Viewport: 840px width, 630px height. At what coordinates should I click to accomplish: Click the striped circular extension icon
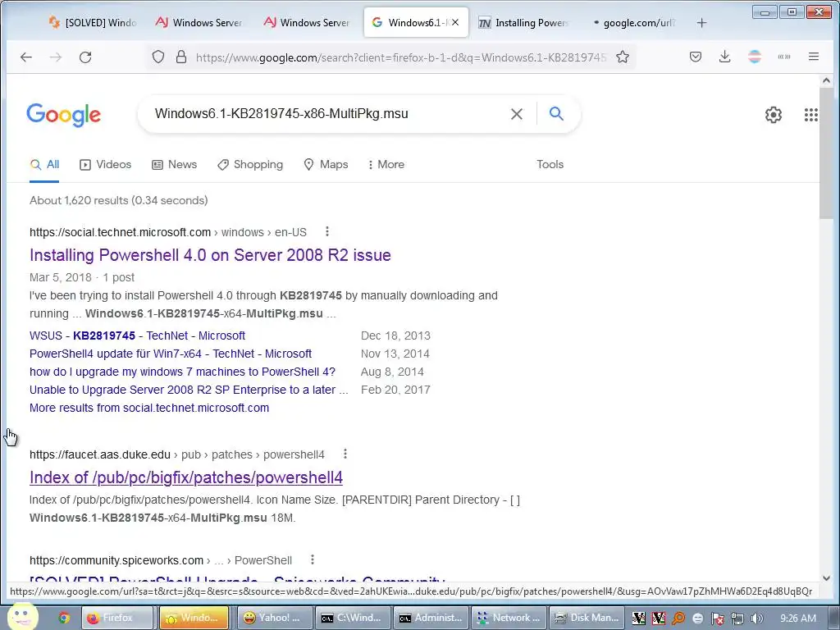coord(755,57)
